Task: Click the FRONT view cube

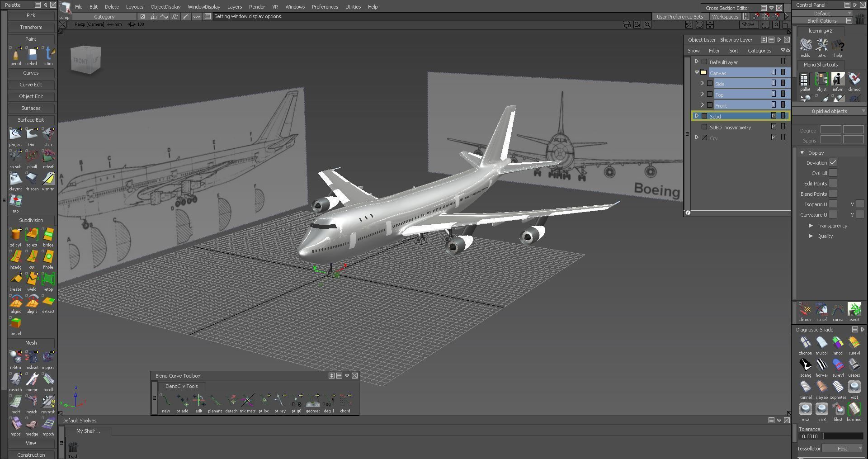Action: tap(81, 61)
